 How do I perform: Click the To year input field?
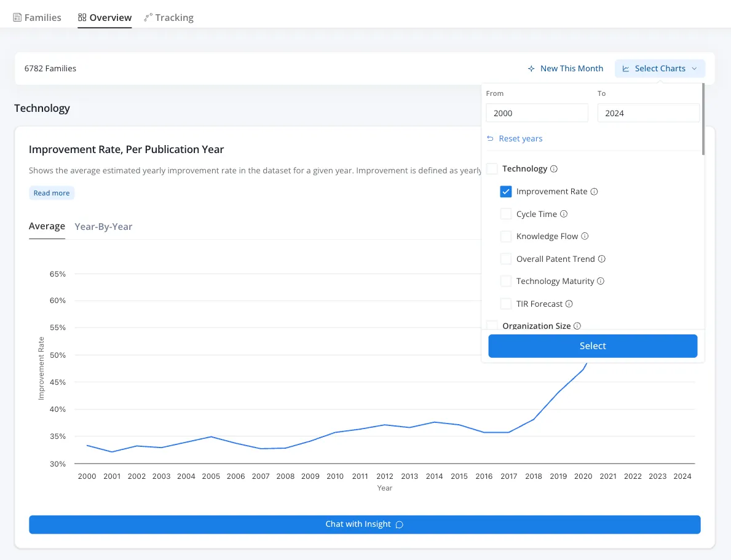point(649,113)
